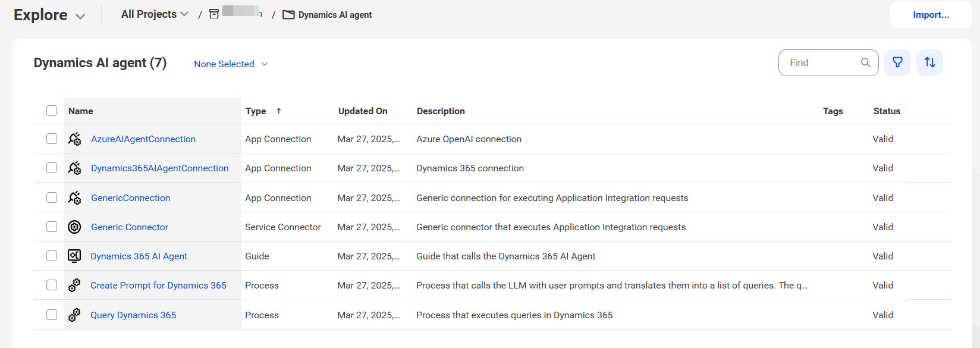Click the AzureAIAgentConnection app connection icon

(x=74, y=139)
